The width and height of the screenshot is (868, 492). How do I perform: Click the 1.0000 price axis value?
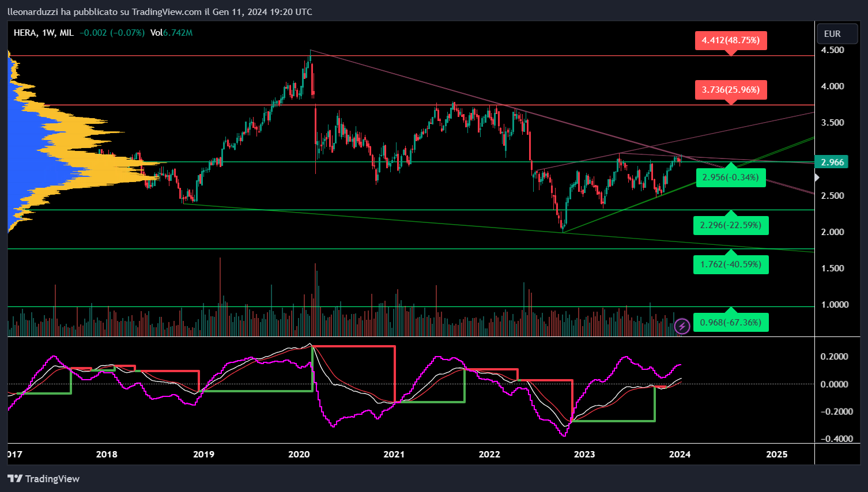tap(835, 305)
